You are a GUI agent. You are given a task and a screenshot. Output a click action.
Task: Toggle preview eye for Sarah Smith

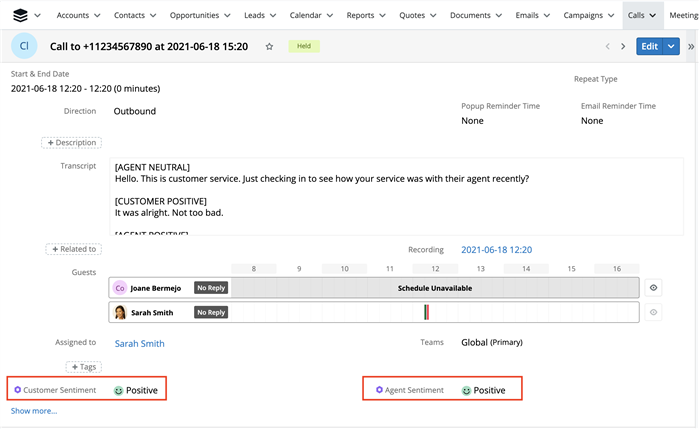[x=654, y=312]
